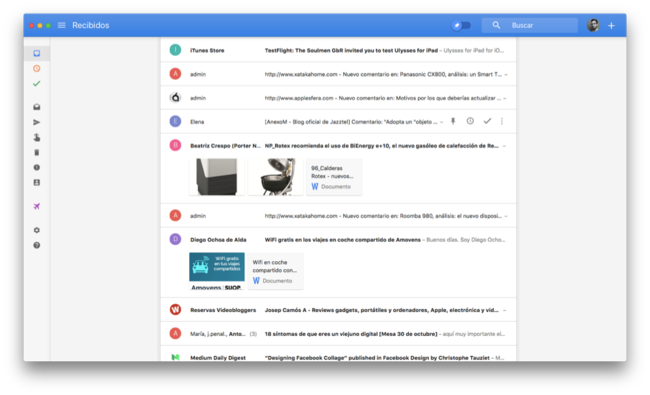Viewport: 650px width, 395px height.
Task: Open the user account avatar menu
Action: [x=593, y=25]
